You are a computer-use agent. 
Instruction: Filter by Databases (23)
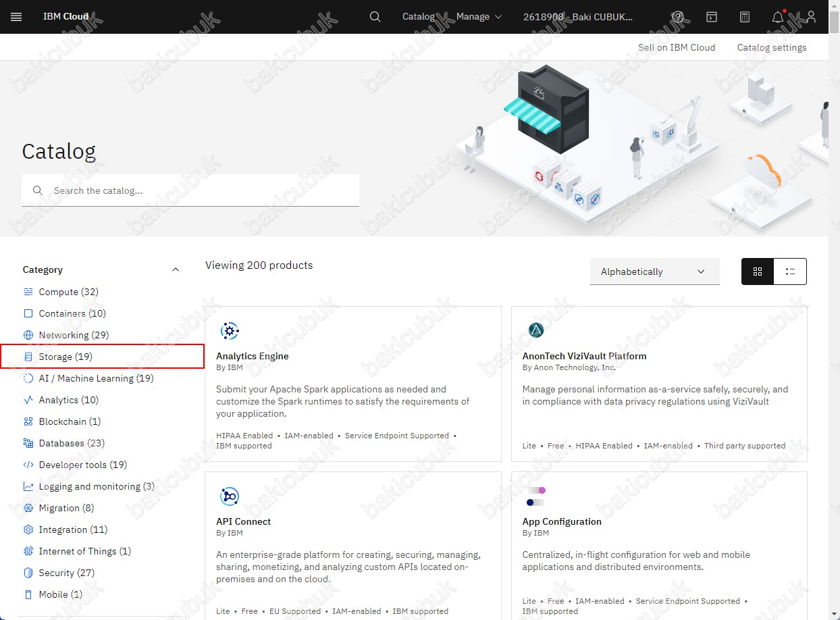click(72, 443)
